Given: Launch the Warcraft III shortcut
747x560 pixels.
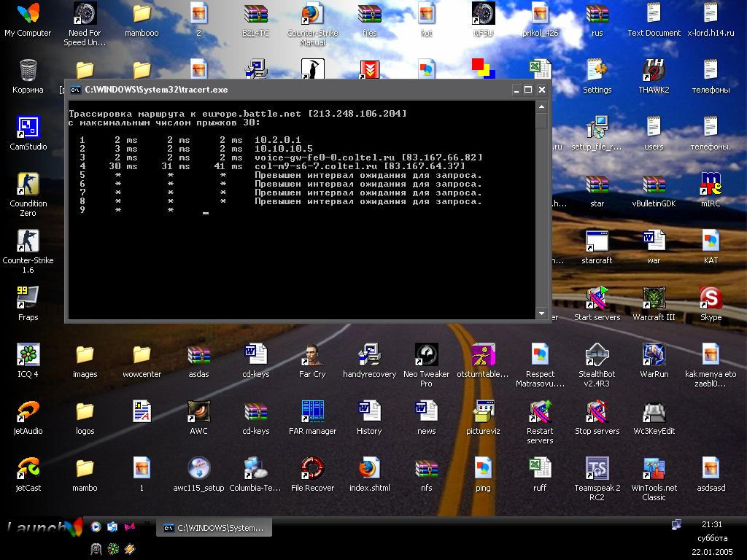Looking at the screenshot, I should pyautogui.click(x=654, y=298).
